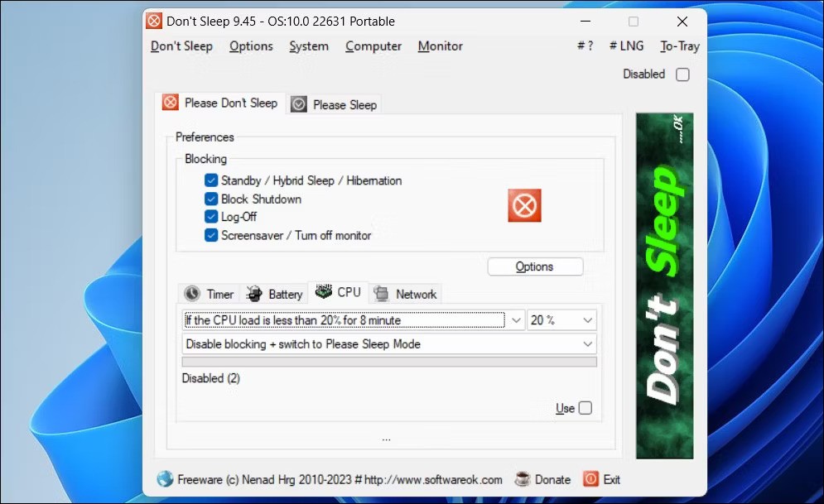Send the app To-Tray
This screenshot has height=504, width=824.
pyautogui.click(x=679, y=46)
